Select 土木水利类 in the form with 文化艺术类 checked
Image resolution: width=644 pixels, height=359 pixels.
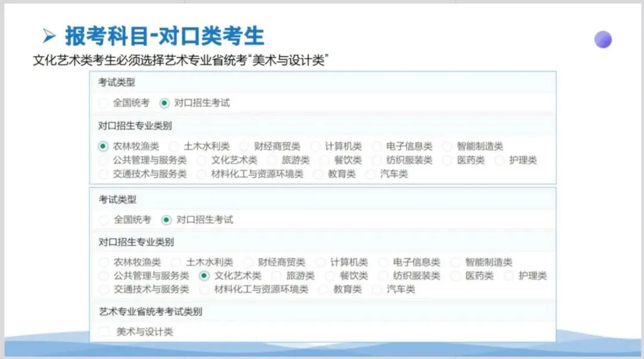(x=176, y=262)
